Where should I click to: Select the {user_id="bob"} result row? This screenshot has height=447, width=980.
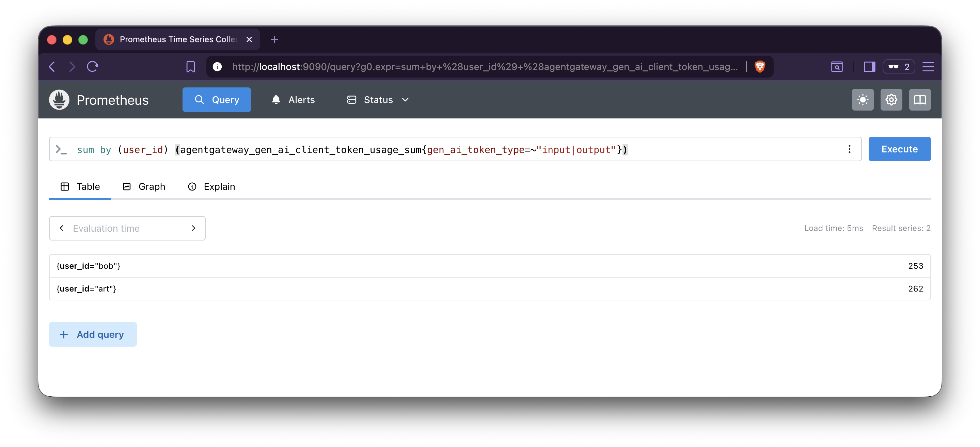(x=490, y=266)
